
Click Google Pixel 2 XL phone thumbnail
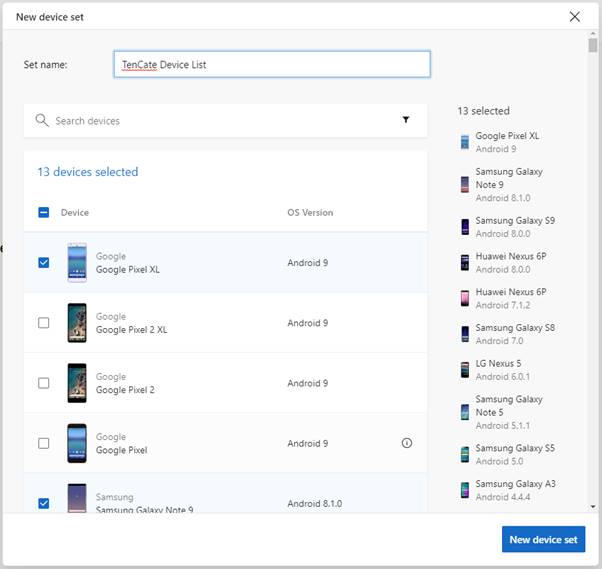click(x=77, y=323)
